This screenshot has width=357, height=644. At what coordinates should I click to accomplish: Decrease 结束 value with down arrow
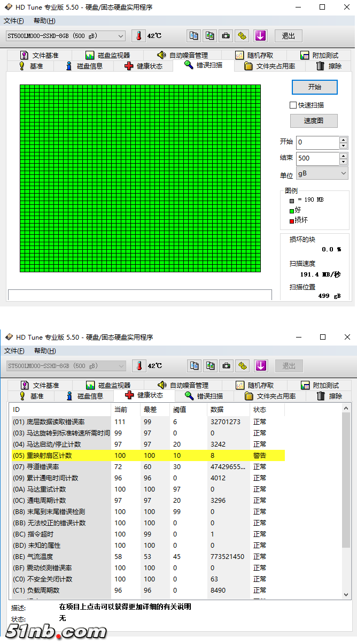tap(343, 162)
